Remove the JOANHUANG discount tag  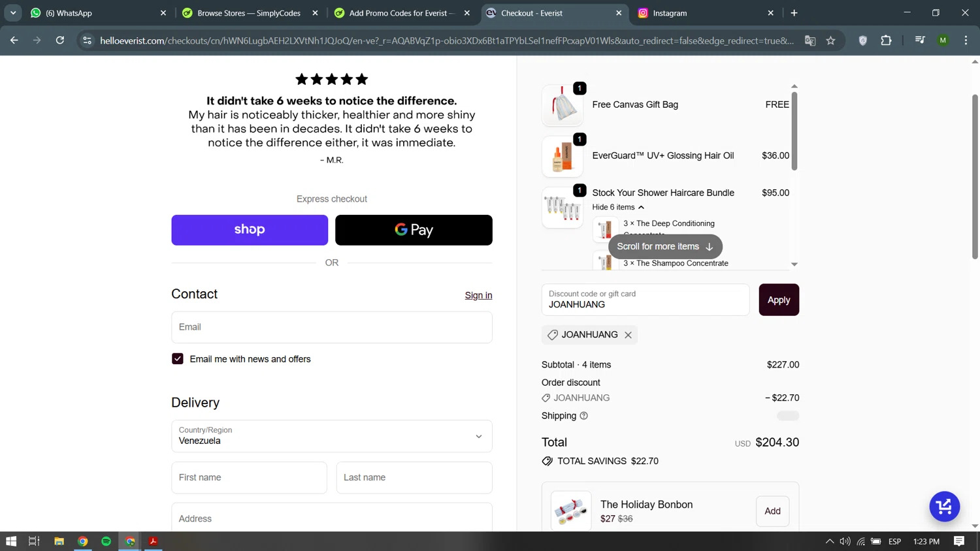[x=628, y=335]
